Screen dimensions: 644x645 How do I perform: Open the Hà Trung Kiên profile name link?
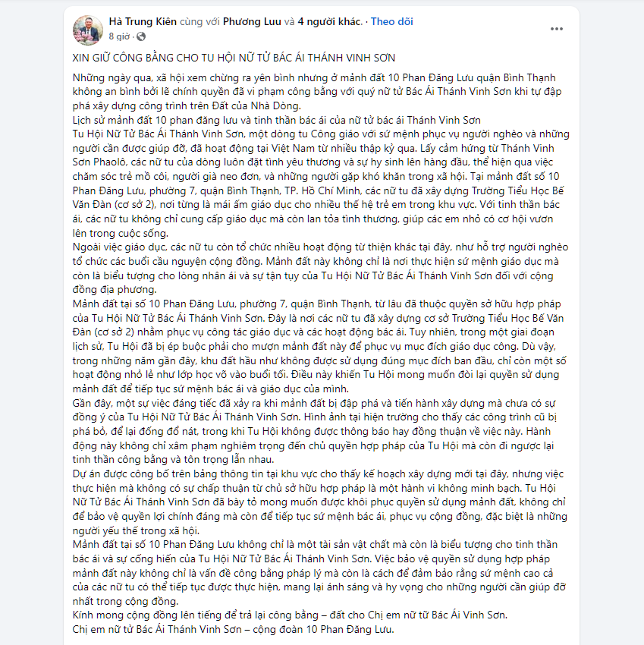(143, 21)
